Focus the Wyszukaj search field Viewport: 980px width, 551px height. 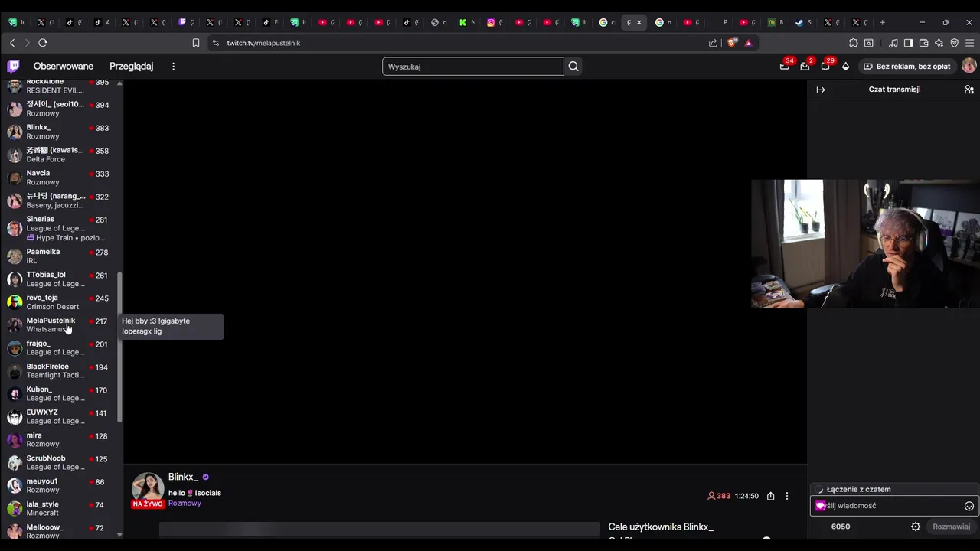coord(473,67)
